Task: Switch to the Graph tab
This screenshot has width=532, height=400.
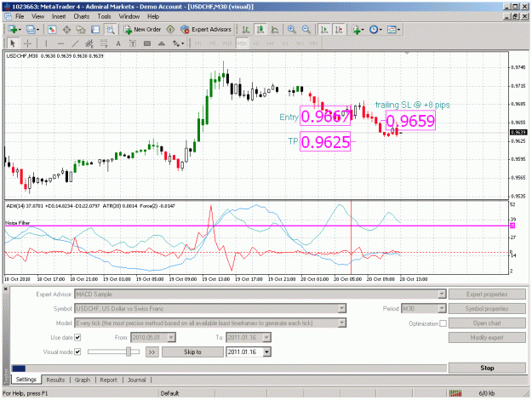Action: click(x=83, y=380)
